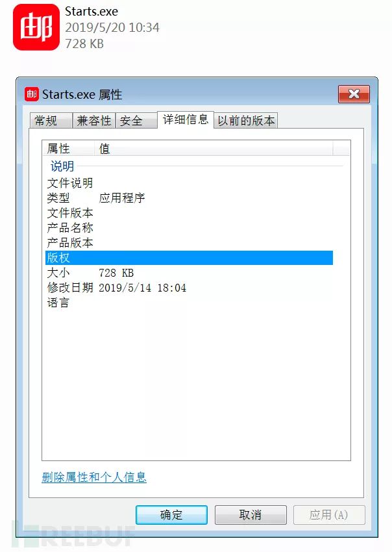This screenshot has width=392, height=552.
Task: Confirm with the 确定 button
Action: pyautogui.click(x=171, y=515)
